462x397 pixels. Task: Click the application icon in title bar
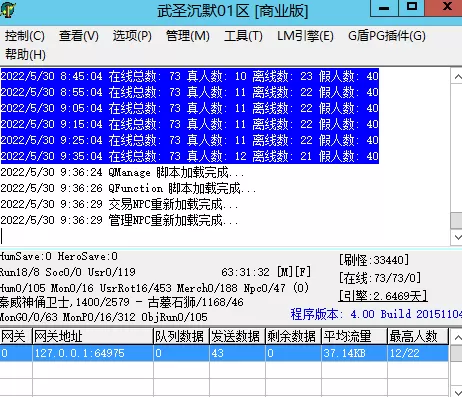click(7, 10)
